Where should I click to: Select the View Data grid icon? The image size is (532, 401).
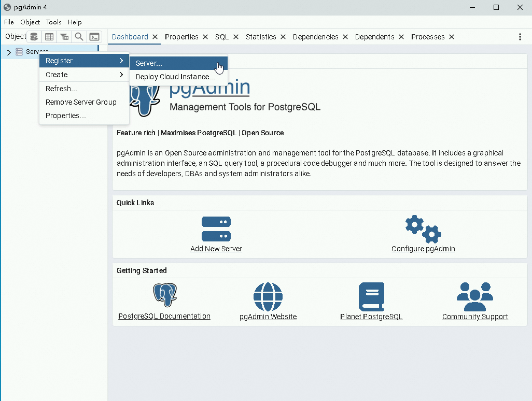tap(49, 36)
